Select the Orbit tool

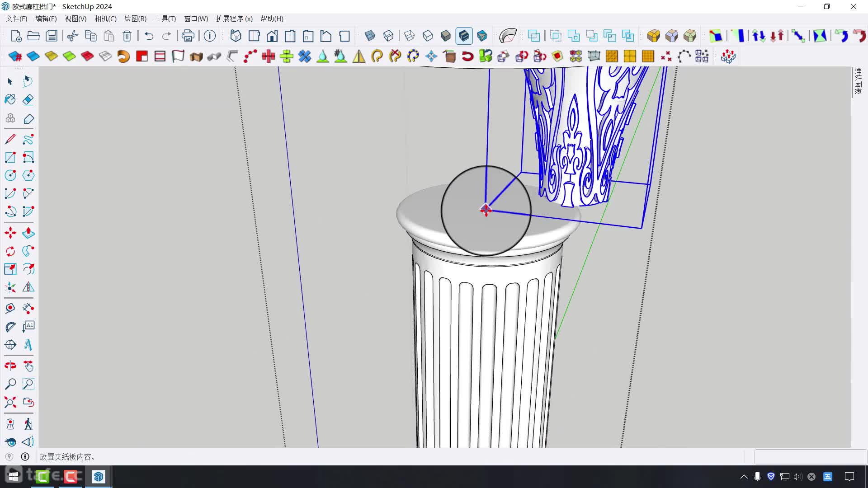click(10, 366)
